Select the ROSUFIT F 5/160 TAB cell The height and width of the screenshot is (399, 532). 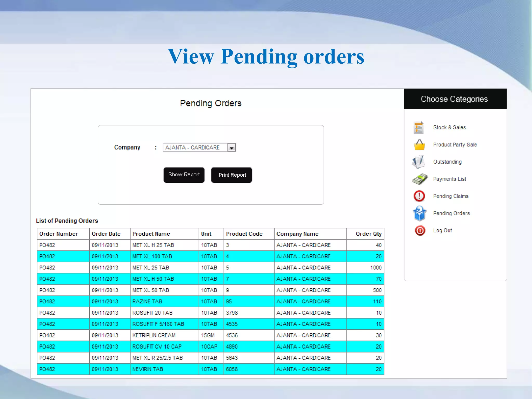tap(164, 324)
